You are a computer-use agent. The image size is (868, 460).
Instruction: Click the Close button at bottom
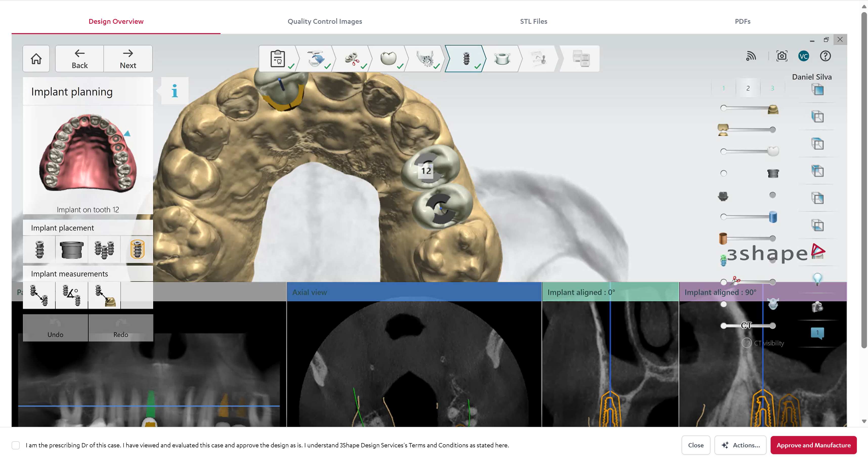[x=696, y=445]
